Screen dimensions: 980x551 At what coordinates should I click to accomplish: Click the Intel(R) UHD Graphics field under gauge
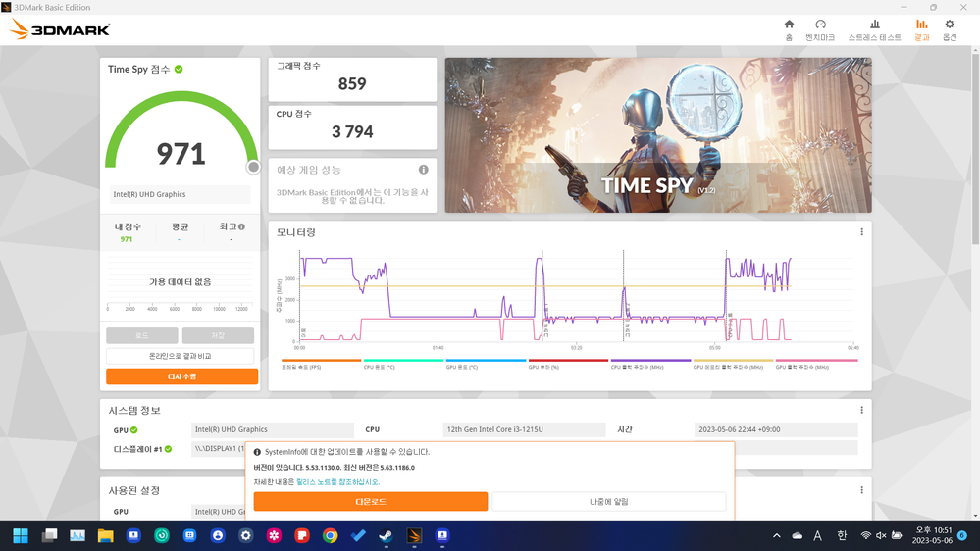[x=180, y=194]
